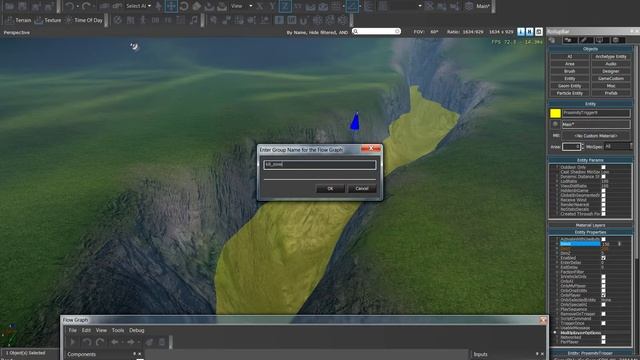The height and width of the screenshot is (360, 640).
Task: Choose Particle Entity object type
Action: tap(569, 93)
